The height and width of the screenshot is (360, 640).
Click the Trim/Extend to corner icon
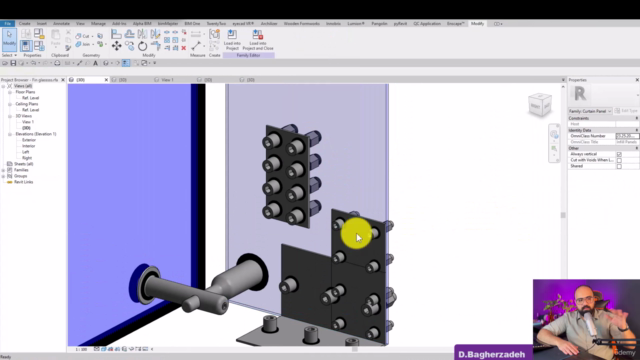point(155,46)
